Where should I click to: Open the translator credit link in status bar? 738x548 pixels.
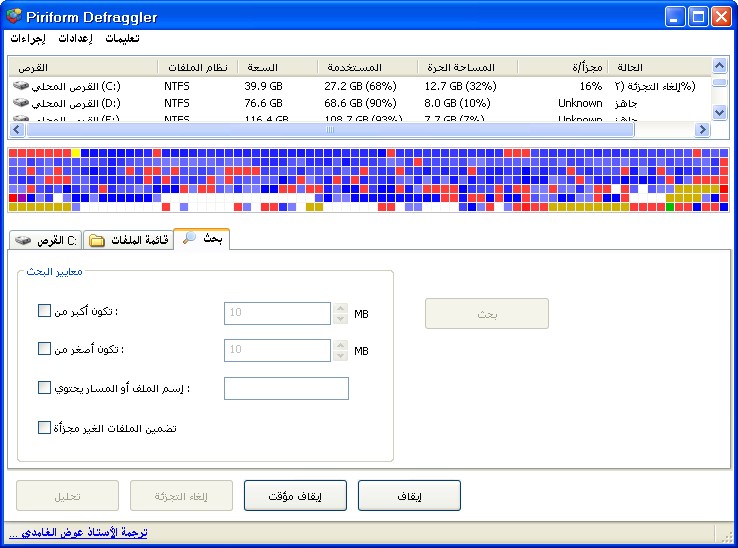[78, 532]
